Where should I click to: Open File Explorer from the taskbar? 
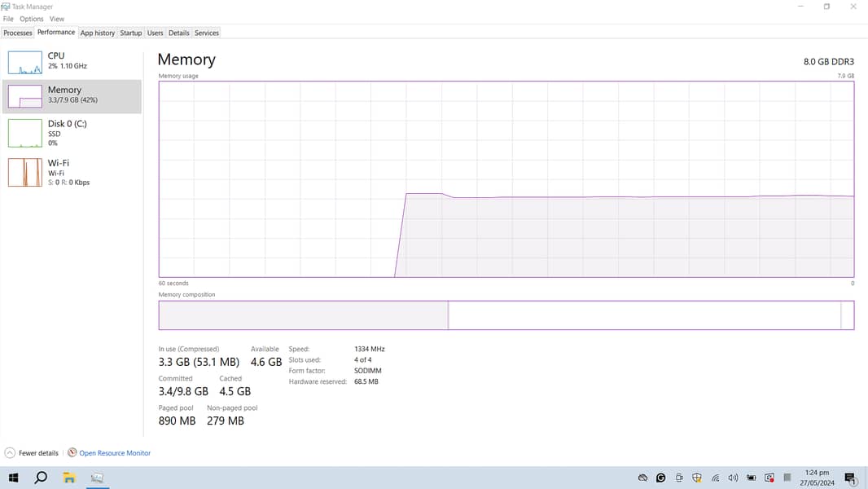[x=69, y=478]
